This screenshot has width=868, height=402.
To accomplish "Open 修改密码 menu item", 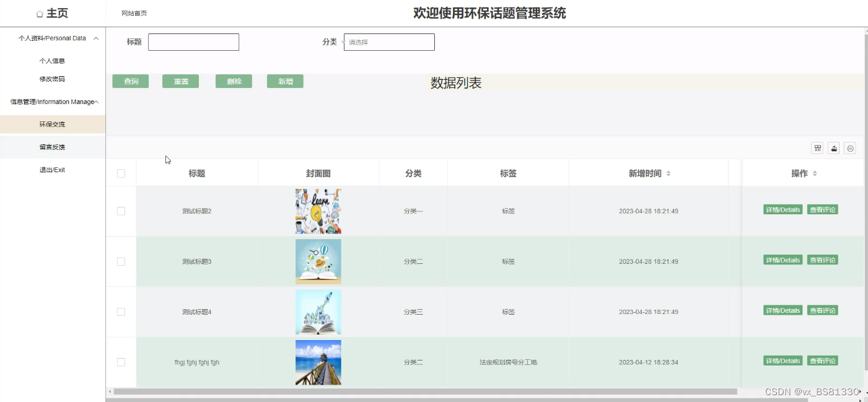I will (x=52, y=79).
